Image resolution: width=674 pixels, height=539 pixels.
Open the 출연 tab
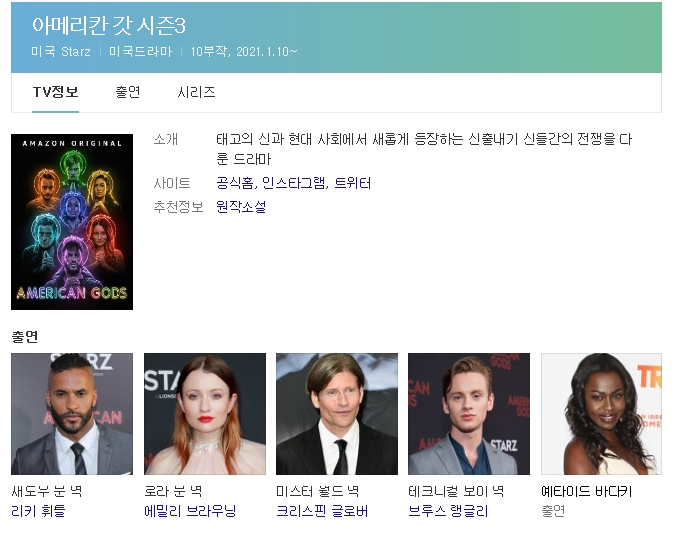pyautogui.click(x=127, y=92)
